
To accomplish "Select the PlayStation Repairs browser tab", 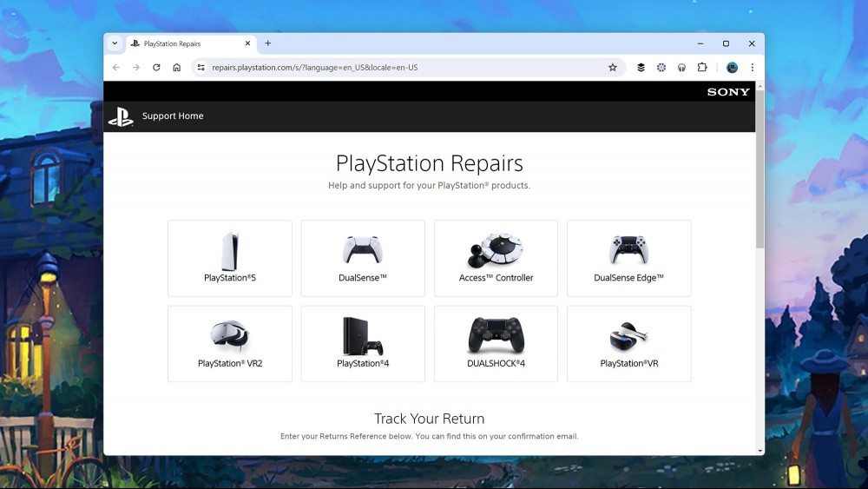I will coord(191,43).
